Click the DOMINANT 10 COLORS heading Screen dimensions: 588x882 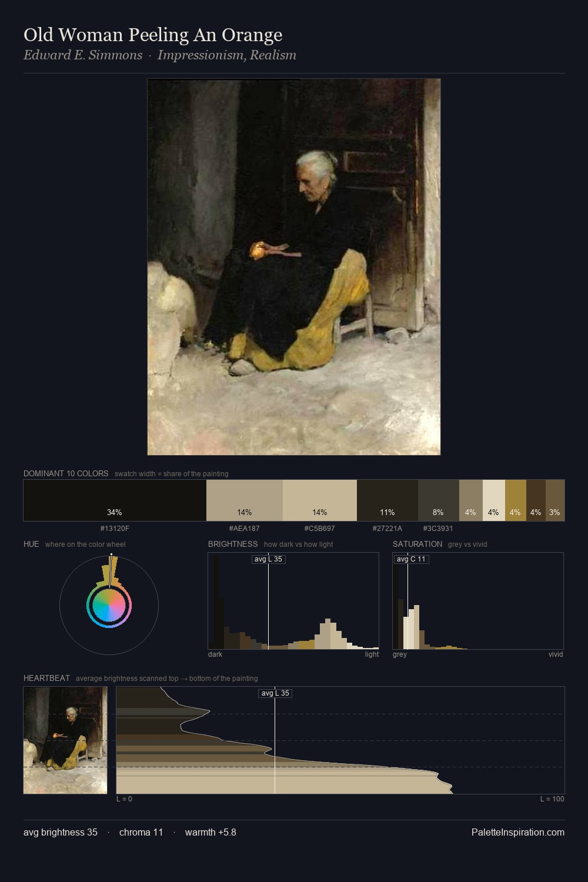[66, 473]
